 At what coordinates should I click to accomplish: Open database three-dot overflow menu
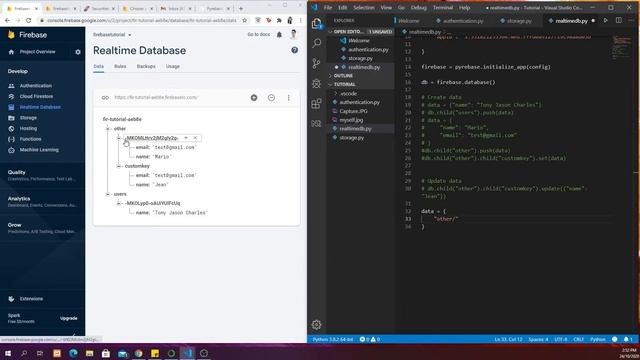click(x=288, y=98)
